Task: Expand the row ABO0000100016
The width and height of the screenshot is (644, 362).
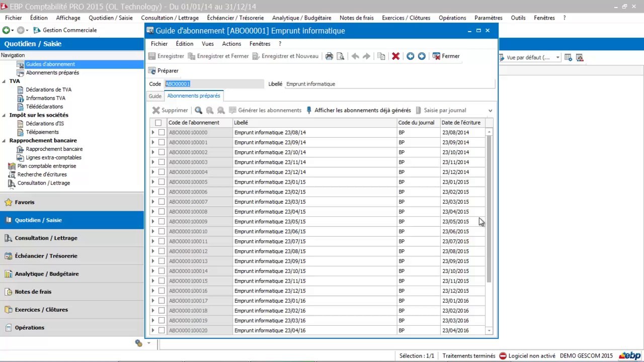Action: [x=153, y=291]
